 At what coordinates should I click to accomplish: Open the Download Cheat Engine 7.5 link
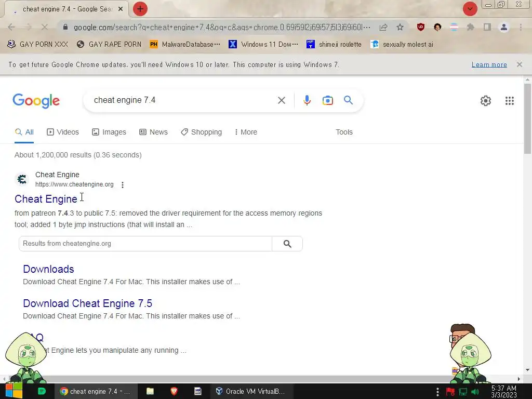click(x=87, y=303)
